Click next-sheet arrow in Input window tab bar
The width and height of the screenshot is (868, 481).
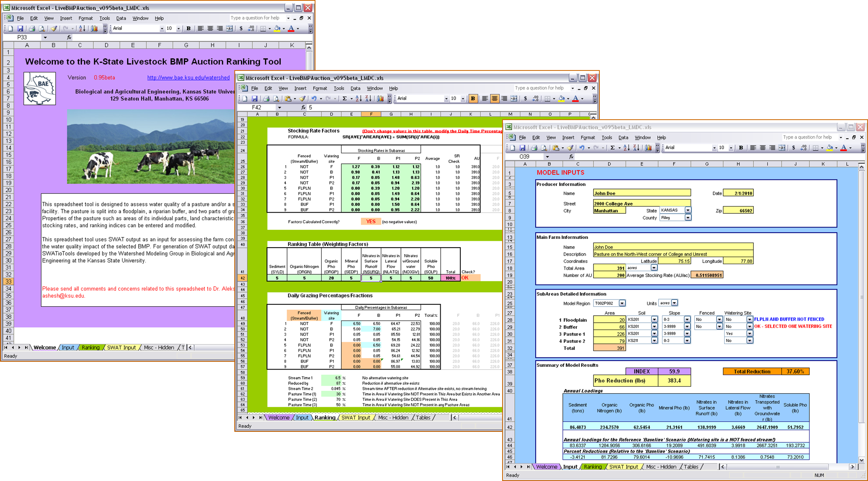[x=521, y=467]
